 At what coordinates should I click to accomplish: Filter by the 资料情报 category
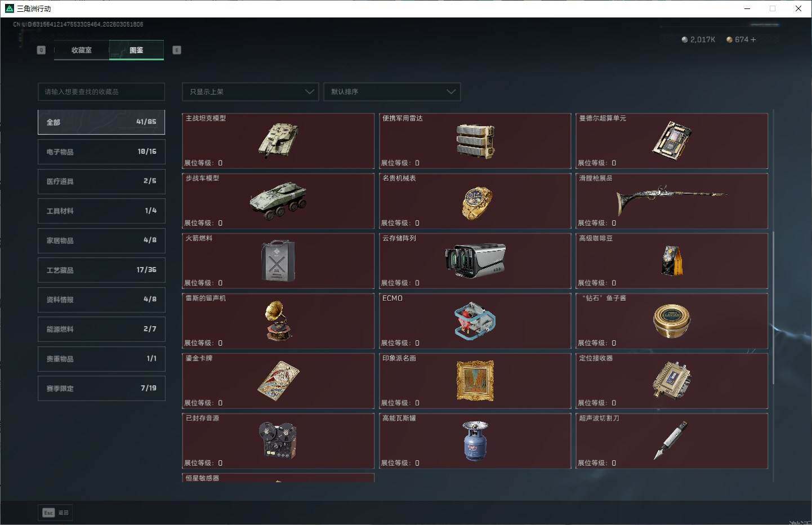point(101,300)
